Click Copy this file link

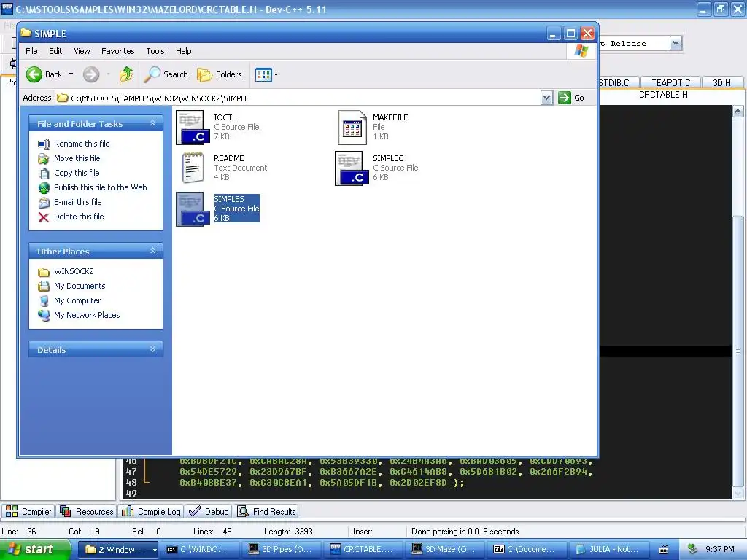[x=76, y=173]
